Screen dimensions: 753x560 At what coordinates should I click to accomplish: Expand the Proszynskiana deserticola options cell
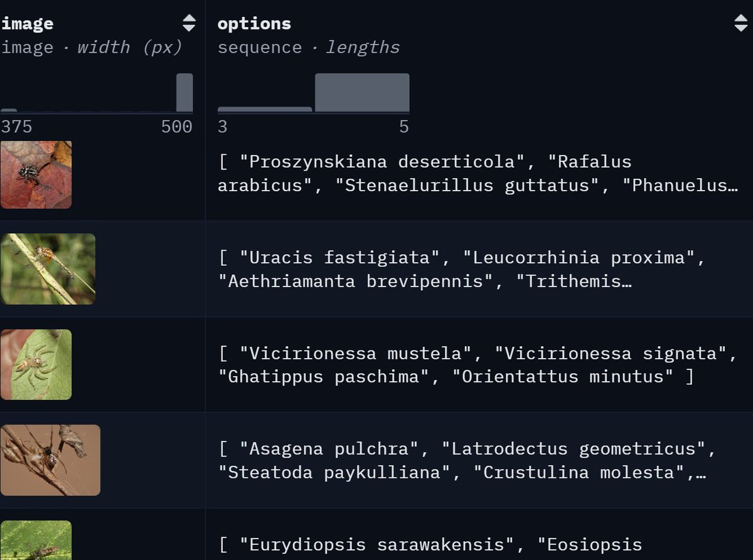pos(479,174)
